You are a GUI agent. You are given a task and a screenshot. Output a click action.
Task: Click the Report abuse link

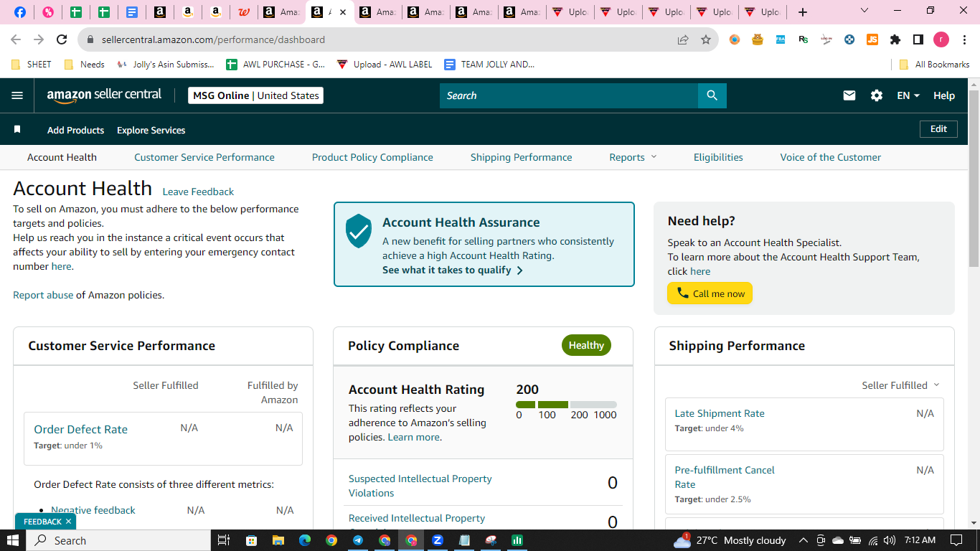point(43,295)
